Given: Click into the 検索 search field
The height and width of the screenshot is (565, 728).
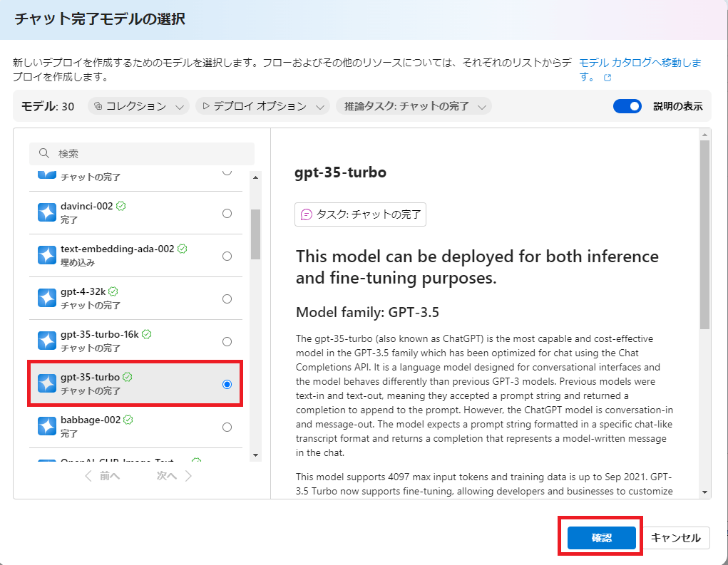Looking at the screenshot, I should pos(142,154).
